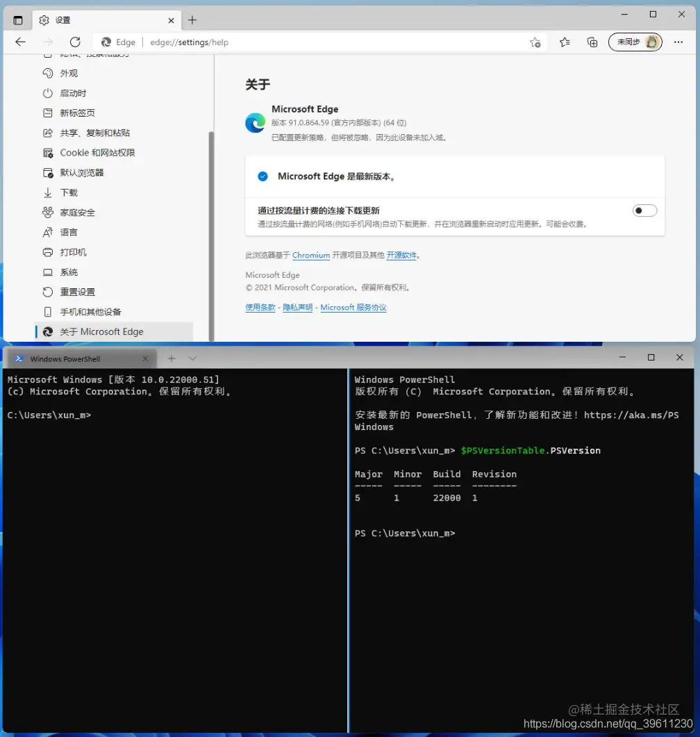The height and width of the screenshot is (737, 700).
Task: Open the Microsoft 服务协议 link
Action: coord(353,308)
